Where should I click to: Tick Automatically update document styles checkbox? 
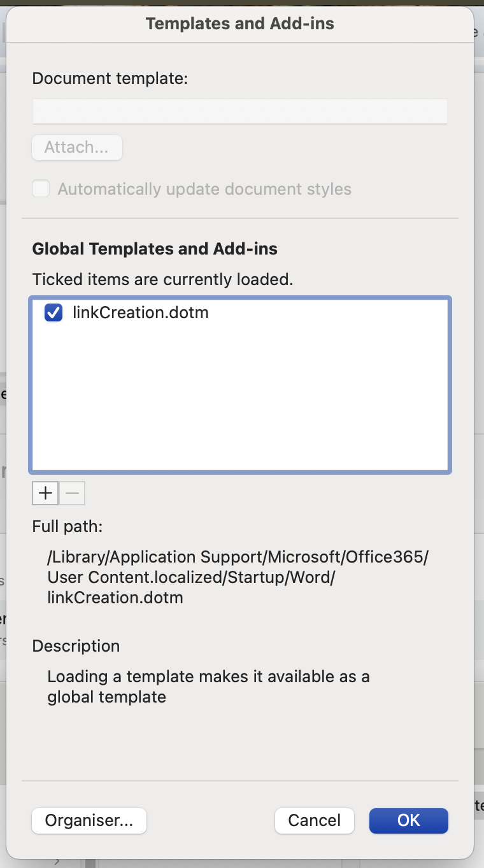coord(41,189)
